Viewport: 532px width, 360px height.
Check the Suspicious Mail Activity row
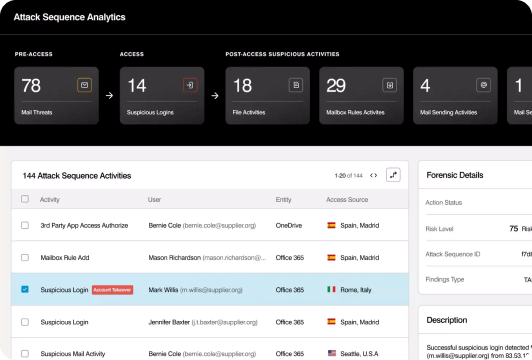[25, 354]
